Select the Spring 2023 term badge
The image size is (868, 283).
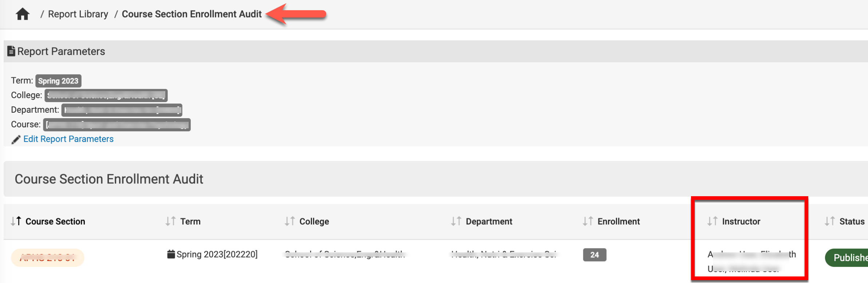click(x=58, y=81)
